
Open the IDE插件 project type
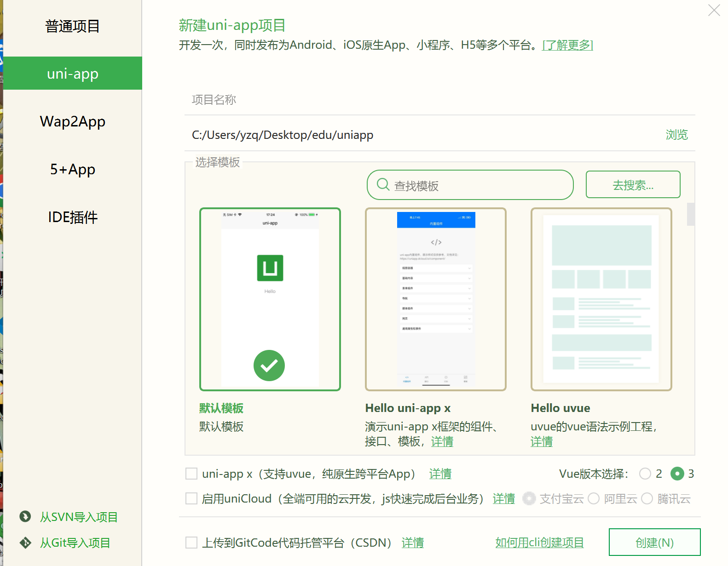pos(73,217)
